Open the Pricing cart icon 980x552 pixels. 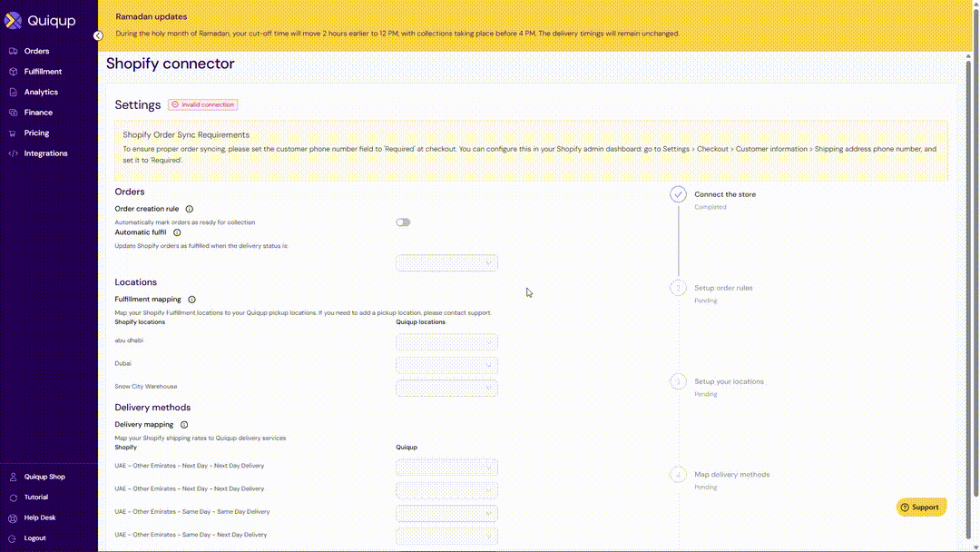point(13,133)
